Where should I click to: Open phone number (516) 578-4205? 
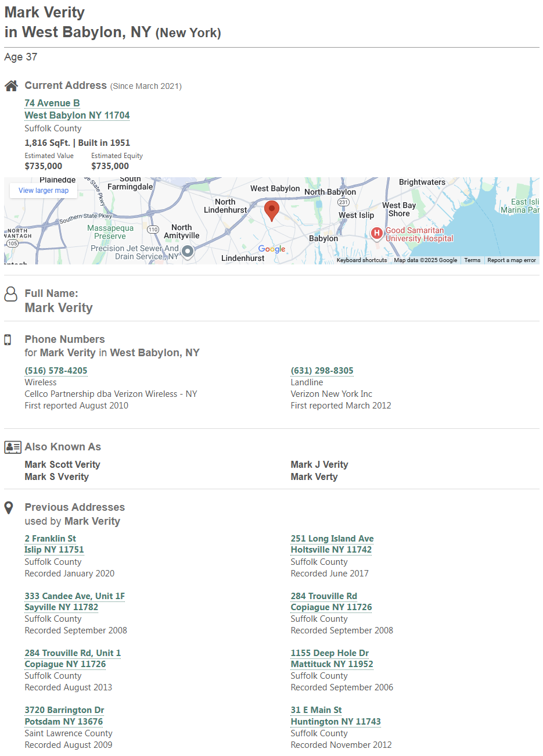click(x=56, y=371)
